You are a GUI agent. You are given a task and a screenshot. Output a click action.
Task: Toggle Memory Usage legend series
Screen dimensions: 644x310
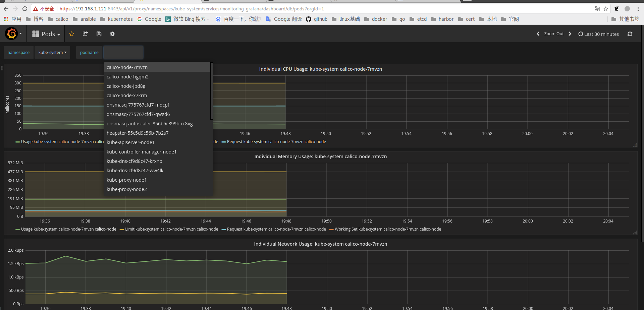pyautogui.click(x=66, y=229)
